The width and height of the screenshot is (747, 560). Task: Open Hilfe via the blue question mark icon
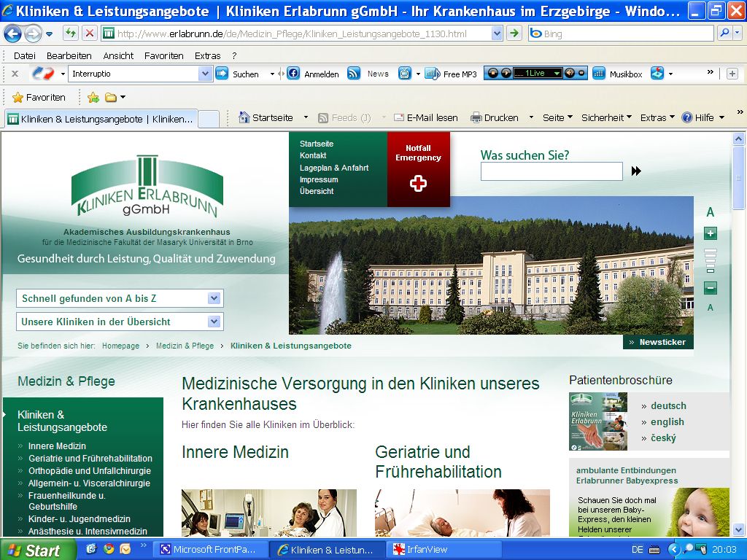coord(687,117)
